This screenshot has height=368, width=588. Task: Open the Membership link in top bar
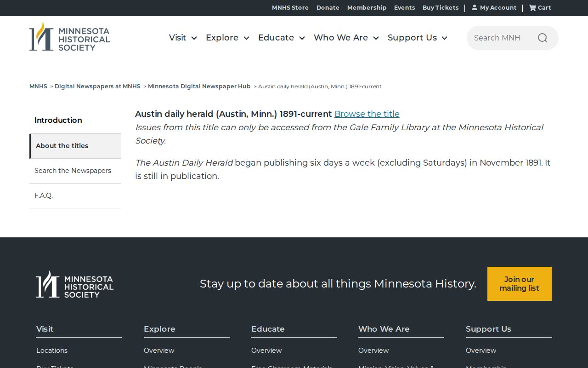(x=367, y=8)
